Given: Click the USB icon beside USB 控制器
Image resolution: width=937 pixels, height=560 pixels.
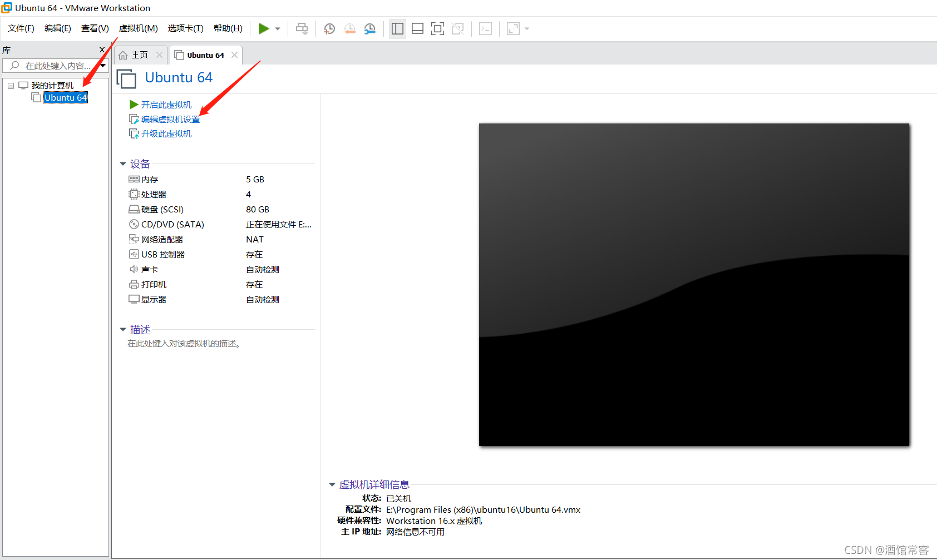Looking at the screenshot, I should pyautogui.click(x=134, y=254).
